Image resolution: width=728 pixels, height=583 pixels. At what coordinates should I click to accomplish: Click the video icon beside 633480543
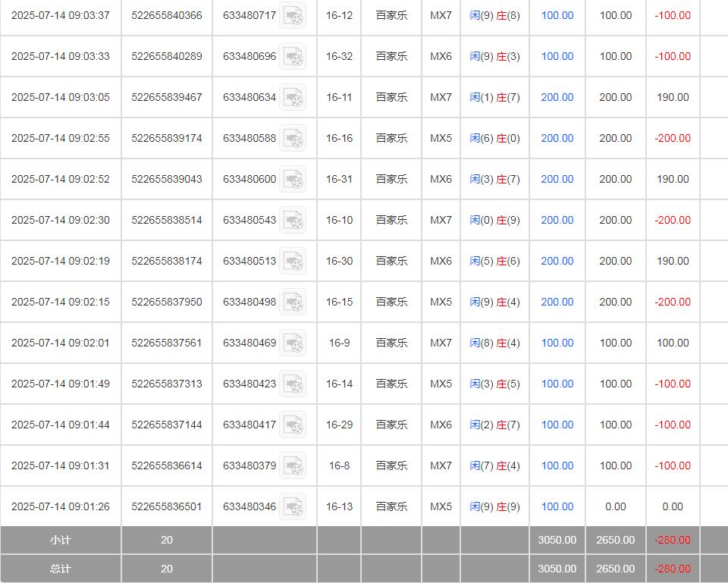[x=293, y=220]
